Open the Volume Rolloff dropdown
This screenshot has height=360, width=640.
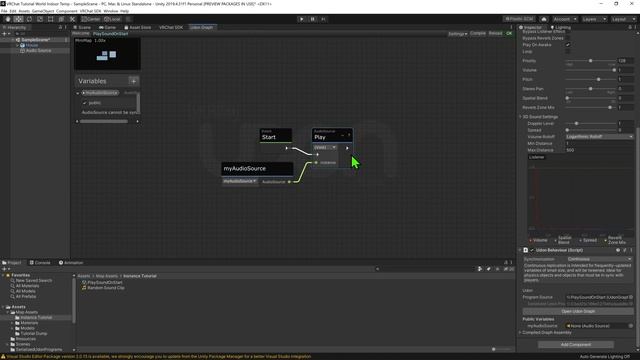[x=599, y=137]
